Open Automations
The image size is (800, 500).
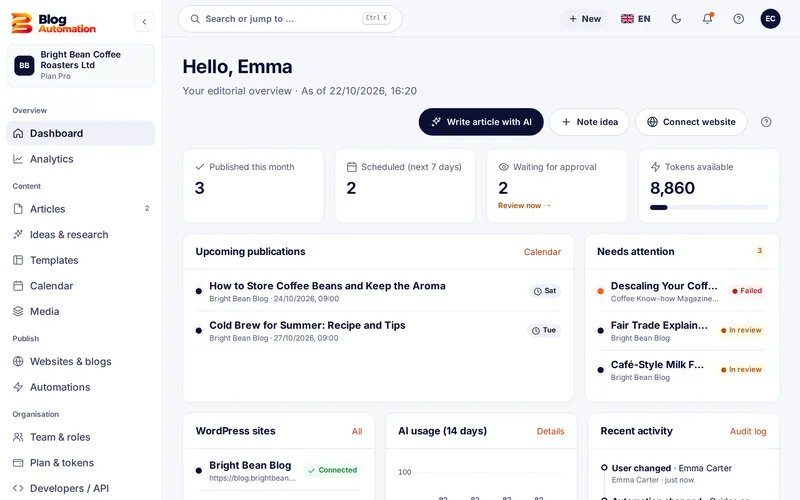tap(81, 387)
